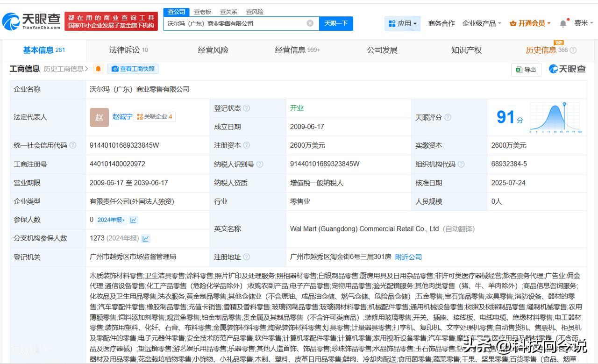Select establishment date 2009-06-17
Viewport: 598px width, 364px height.
tap(307, 127)
